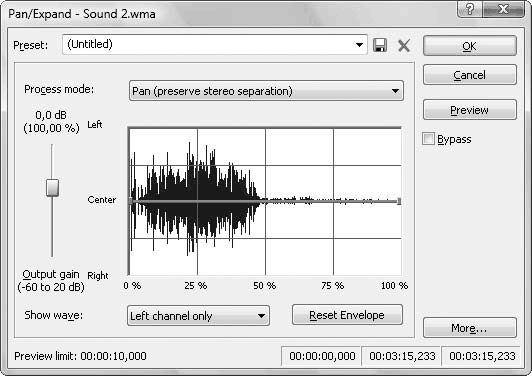Click the selection start time field 00:00:00,000
Screen dimensions: 532x376
(x=322, y=356)
